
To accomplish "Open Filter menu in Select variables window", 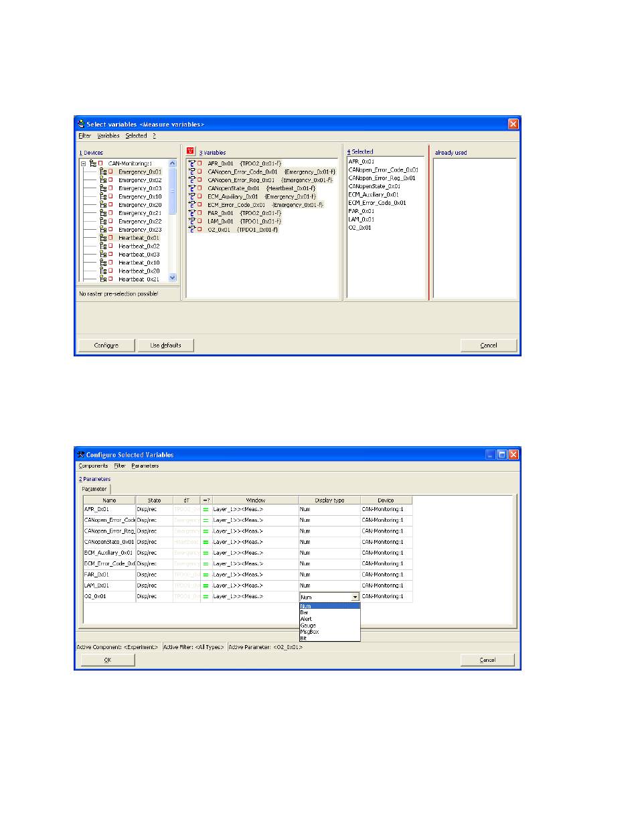I will pyautogui.click(x=84, y=135).
